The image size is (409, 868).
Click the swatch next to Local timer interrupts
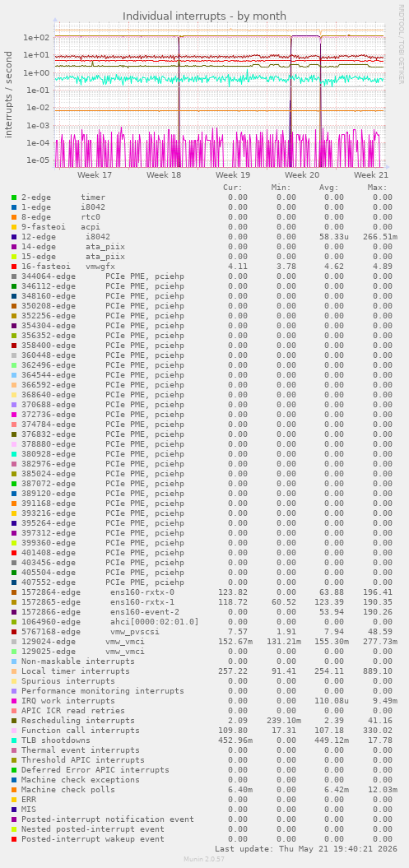[x=14, y=671]
